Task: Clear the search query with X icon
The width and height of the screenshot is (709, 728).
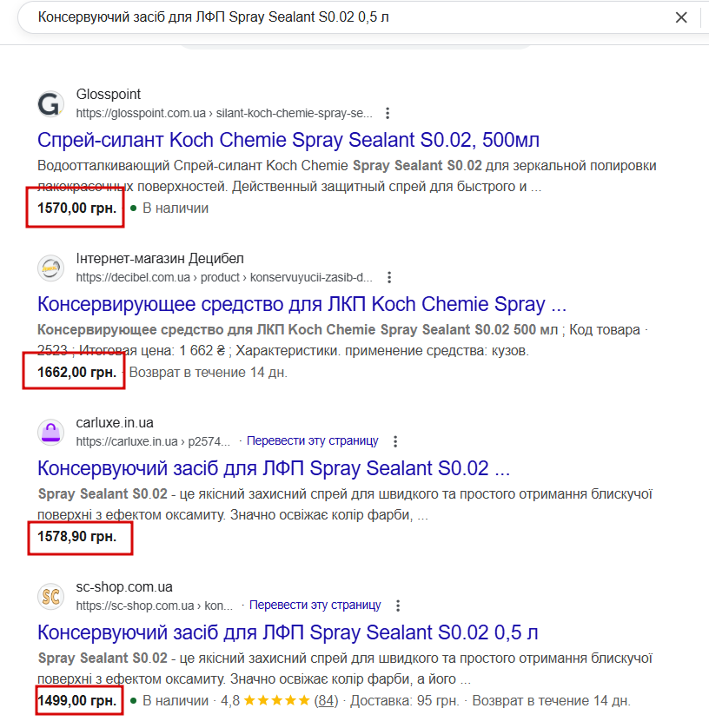Action: click(x=682, y=17)
